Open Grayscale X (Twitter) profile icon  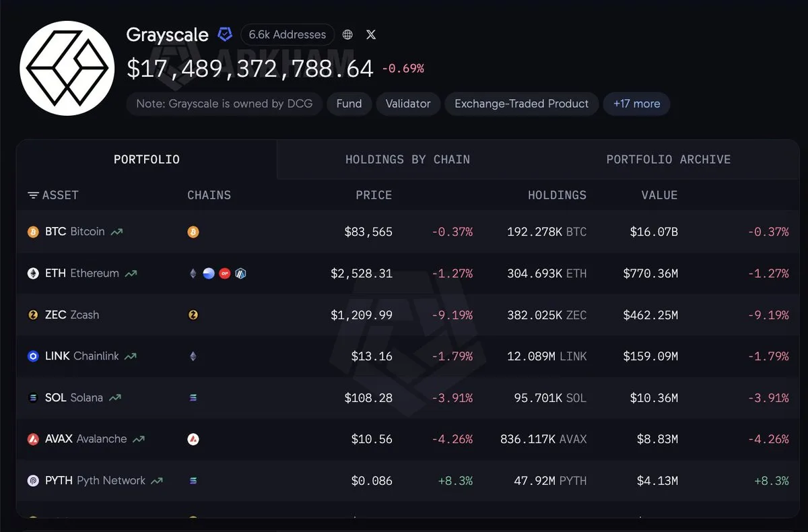pos(371,35)
